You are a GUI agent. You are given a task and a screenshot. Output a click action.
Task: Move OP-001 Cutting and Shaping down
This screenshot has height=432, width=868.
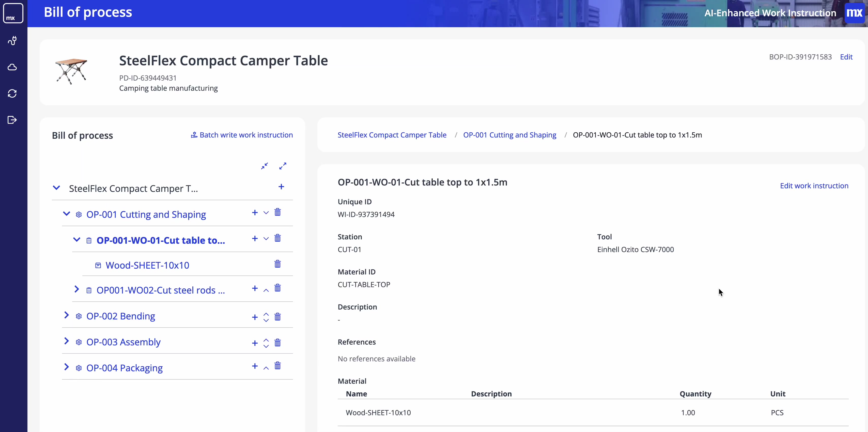[266, 213]
